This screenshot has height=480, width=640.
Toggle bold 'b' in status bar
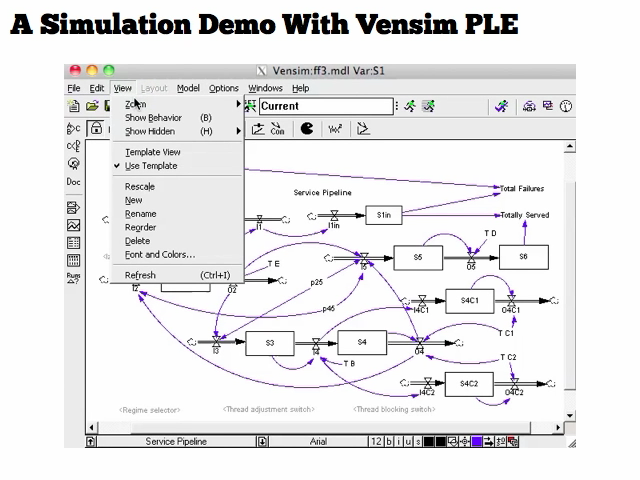point(389,442)
